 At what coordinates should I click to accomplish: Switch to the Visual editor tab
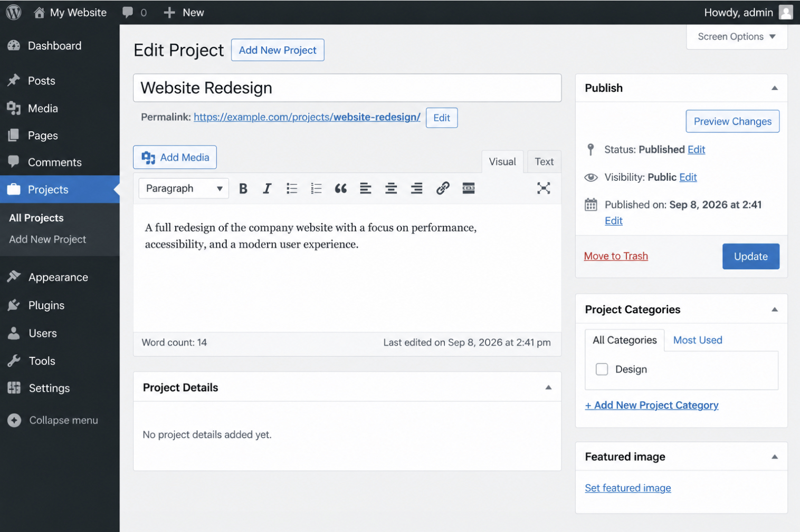502,161
